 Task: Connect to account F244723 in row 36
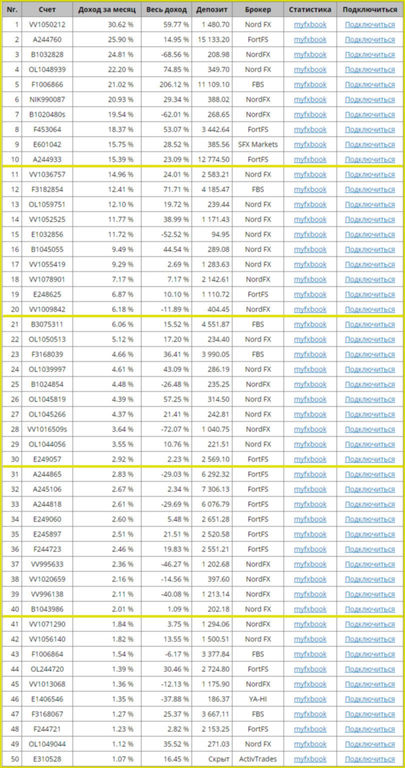[370, 549]
